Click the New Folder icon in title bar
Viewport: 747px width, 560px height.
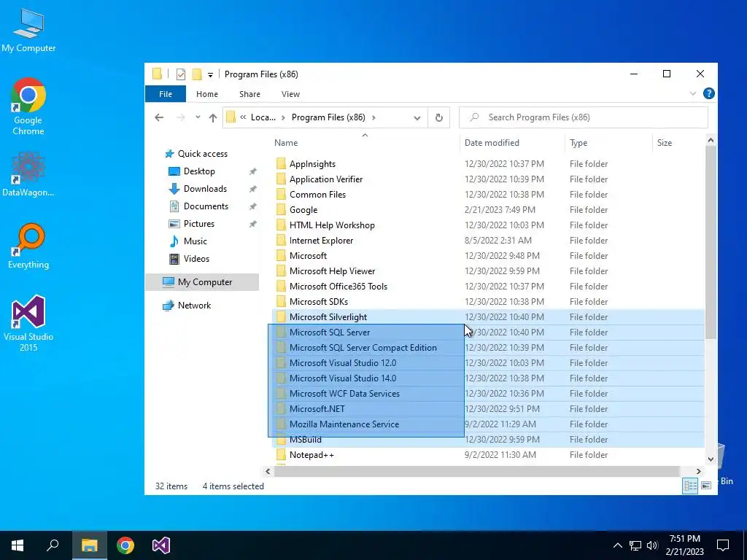coord(197,74)
